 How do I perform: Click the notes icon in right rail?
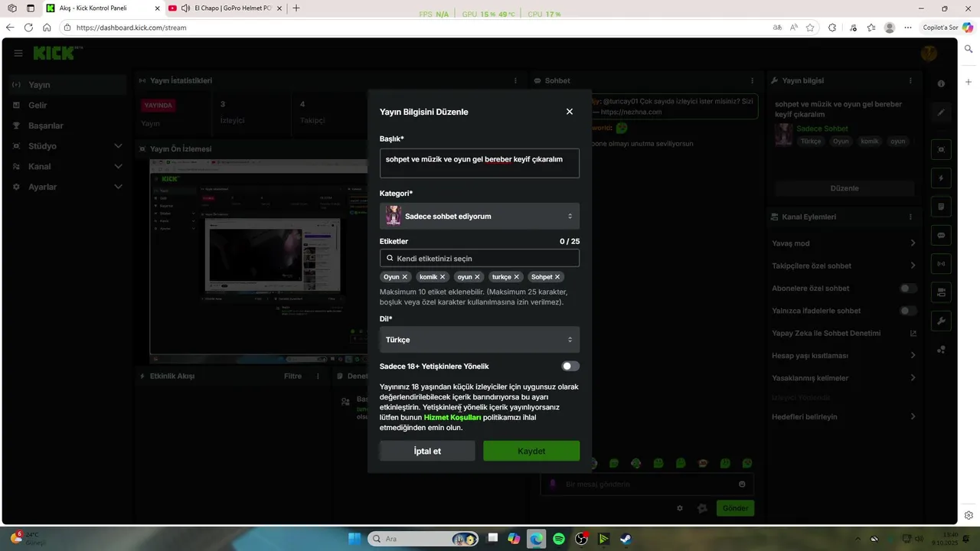(941, 207)
